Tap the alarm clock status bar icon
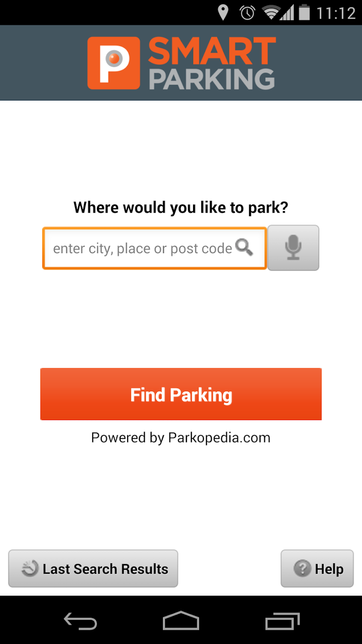Image resolution: width=362 pixels, height=644 pixels. click(x=247, y=13)
